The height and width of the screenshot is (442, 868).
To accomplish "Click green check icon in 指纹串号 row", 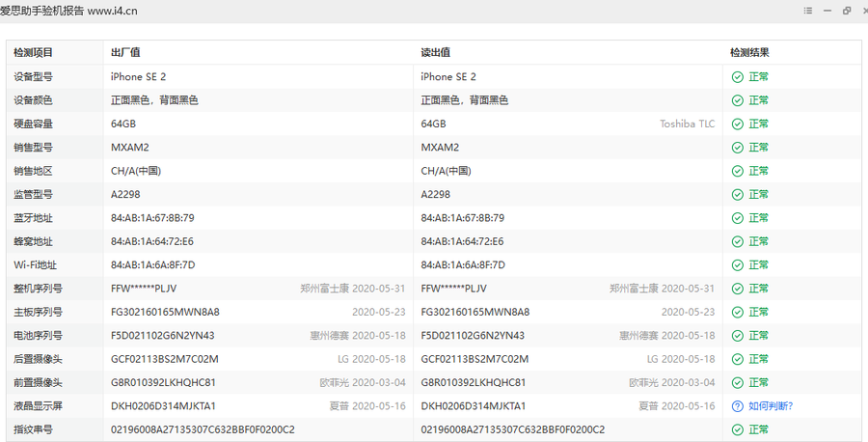I will point(738,429).
